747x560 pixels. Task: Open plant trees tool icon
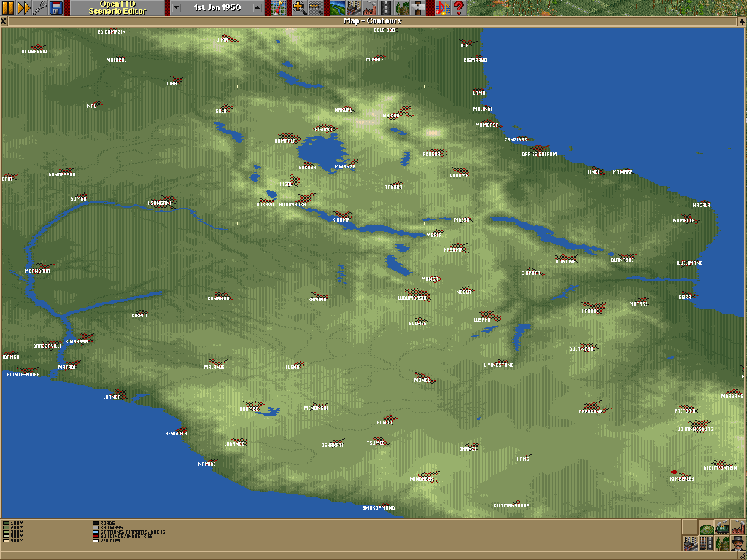click(402, 7)
